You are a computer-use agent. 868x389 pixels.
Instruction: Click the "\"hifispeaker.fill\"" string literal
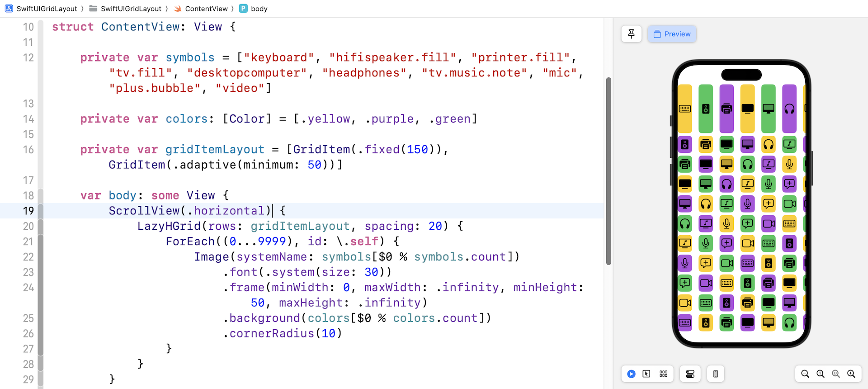pos(393,57)
